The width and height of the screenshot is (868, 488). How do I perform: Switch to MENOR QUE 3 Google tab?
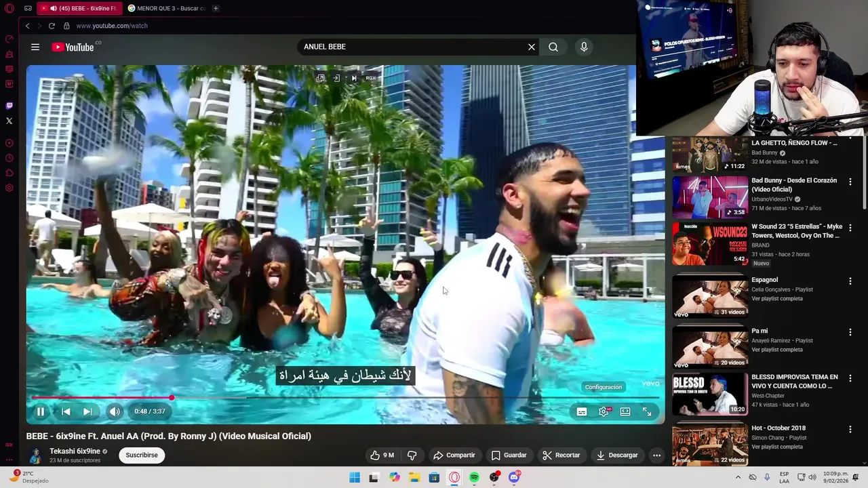166,8
